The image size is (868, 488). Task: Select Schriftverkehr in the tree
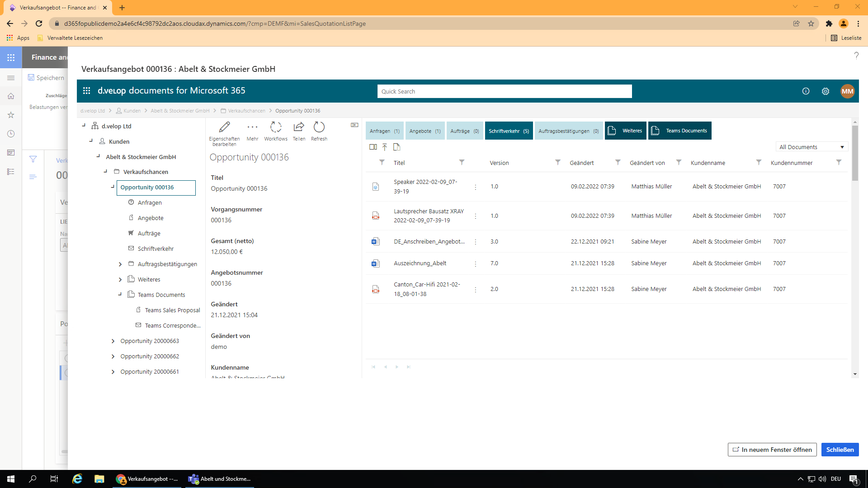pos(156,249)
